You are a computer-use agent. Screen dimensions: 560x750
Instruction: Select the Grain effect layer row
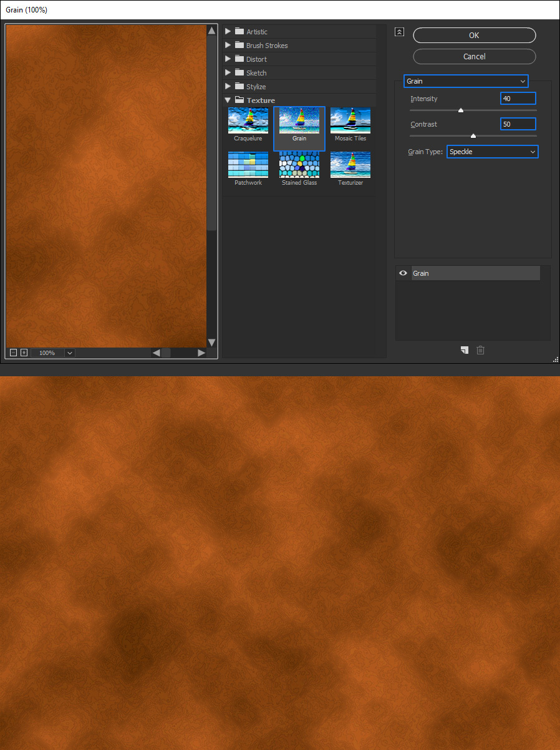(x=476, y=273)
